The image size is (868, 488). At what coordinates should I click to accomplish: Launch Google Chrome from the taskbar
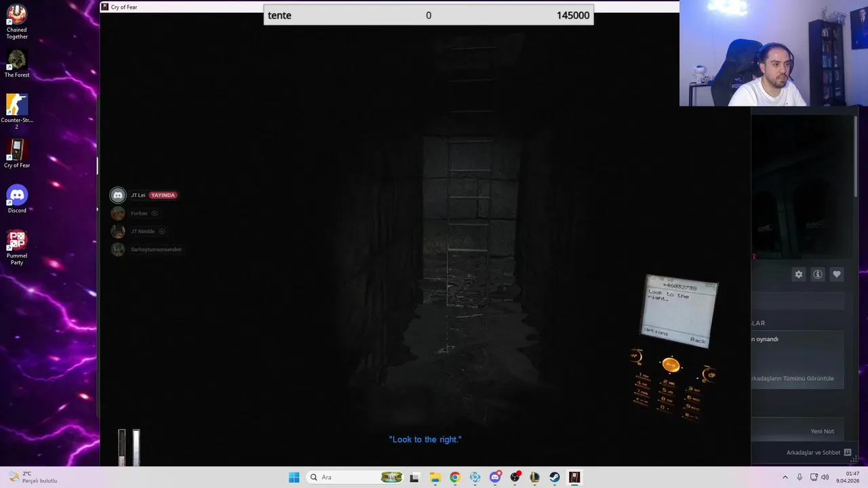click(x=454, y=477)
